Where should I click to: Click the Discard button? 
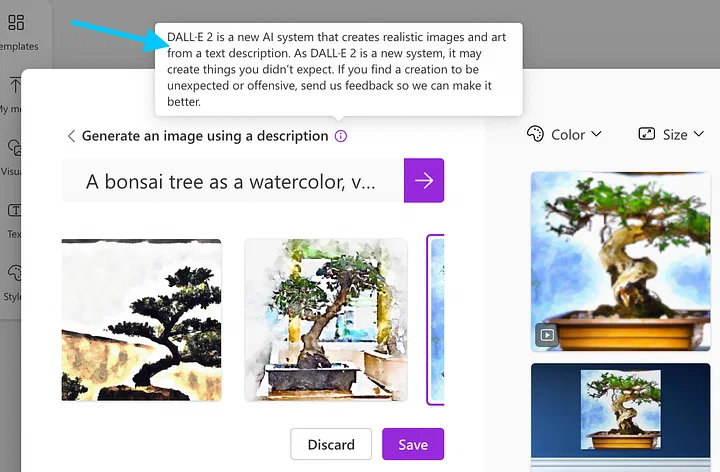[331, 444]
